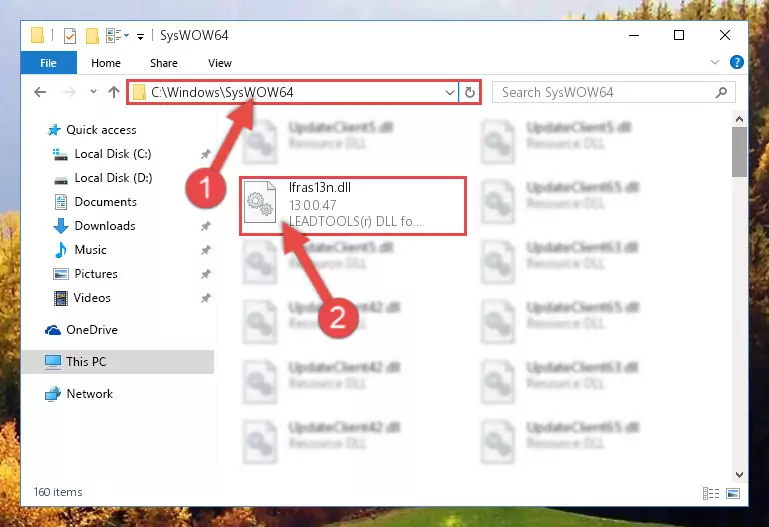Maximize the SysWOW64 window

click(x=679, y=36)
